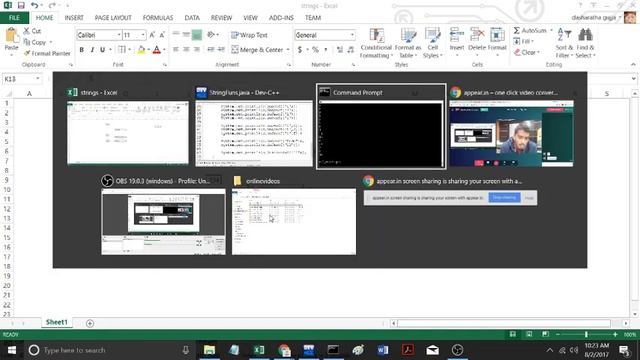The image size is (640, 360).
Task: Open Sort & Filter
Action: pos(564,43)
